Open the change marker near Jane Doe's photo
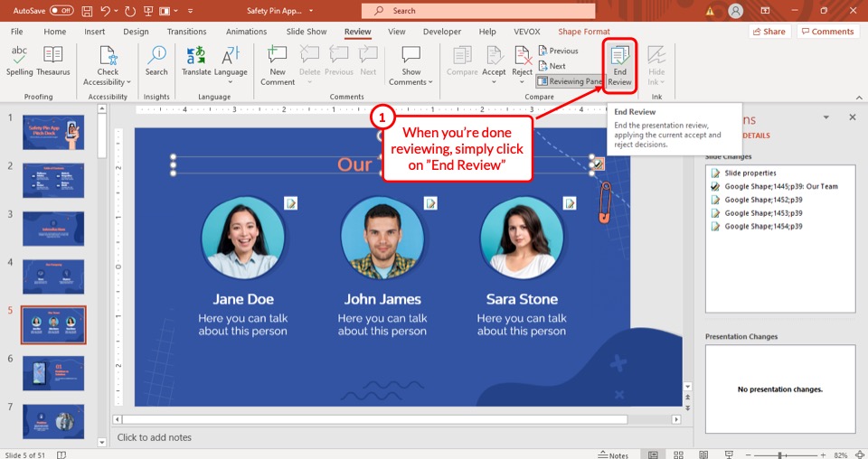The height and width of the screenshot is (459, 868). 290,203
